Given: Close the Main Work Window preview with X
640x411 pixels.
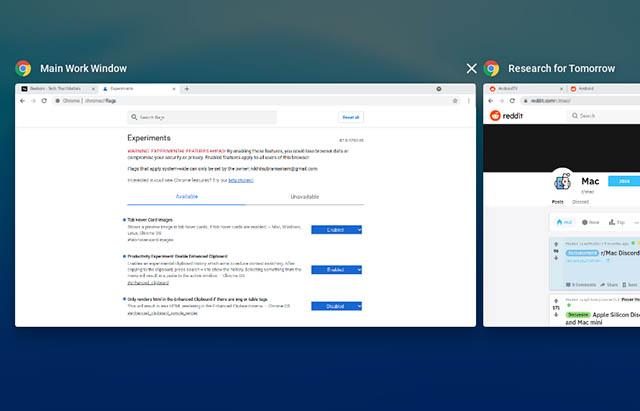Looking at the screenshot, I should pos(471,68).
